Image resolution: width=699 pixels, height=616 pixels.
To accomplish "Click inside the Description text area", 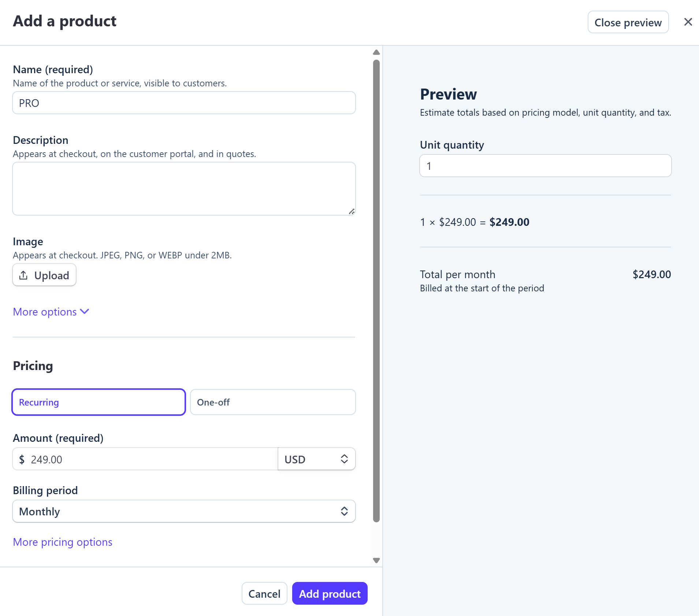I will [x=184, y=188].
